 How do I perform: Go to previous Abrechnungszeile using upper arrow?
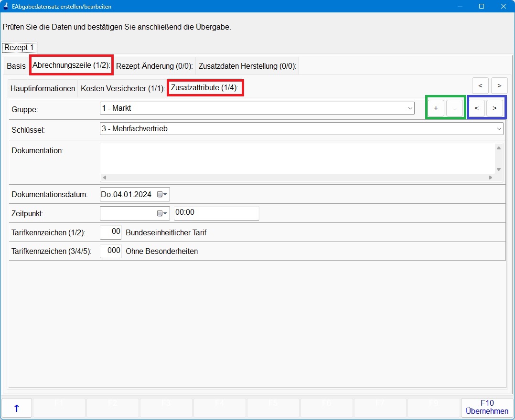tap(480, 85)
